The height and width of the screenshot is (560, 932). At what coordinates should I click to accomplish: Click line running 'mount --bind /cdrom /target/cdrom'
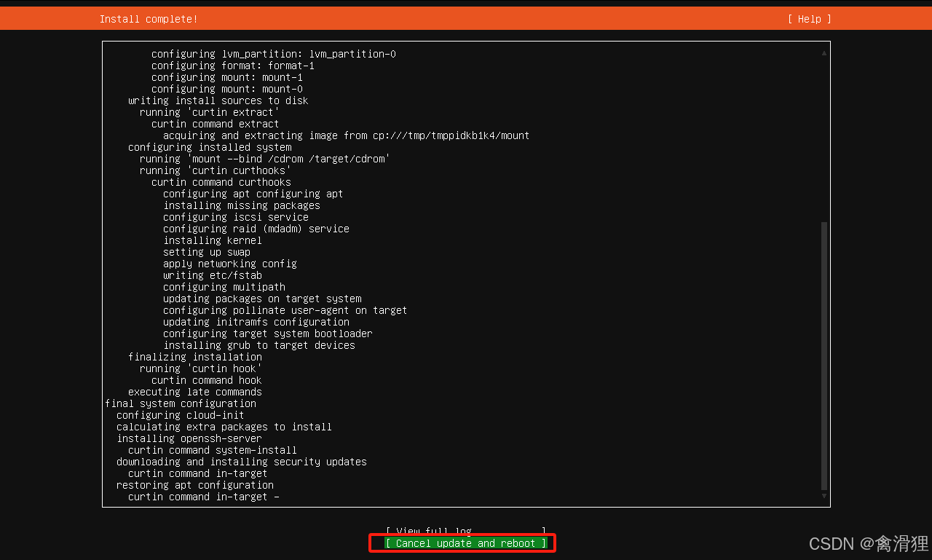point(265,159)
